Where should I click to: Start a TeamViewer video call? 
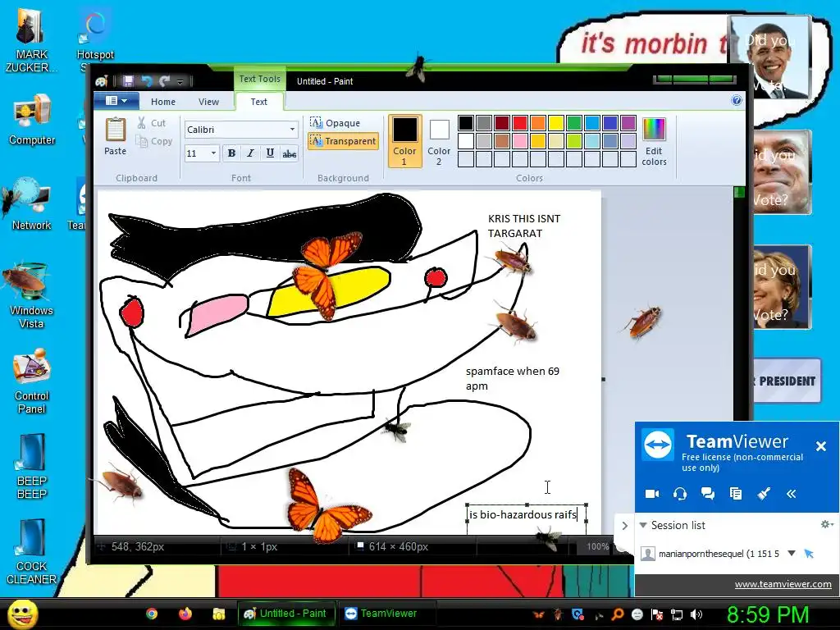tap(652, 493)
